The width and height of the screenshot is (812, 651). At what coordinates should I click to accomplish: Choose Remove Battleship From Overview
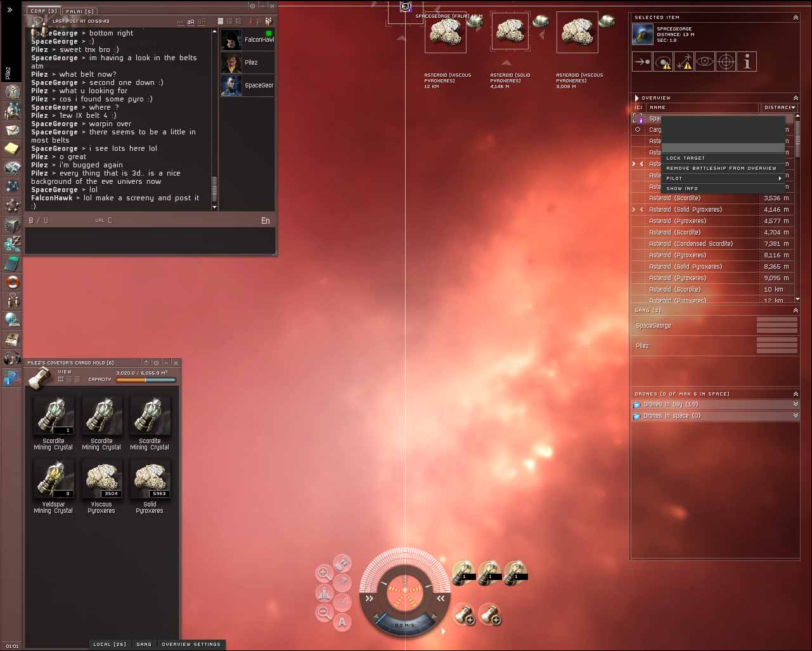click(723, 169)
